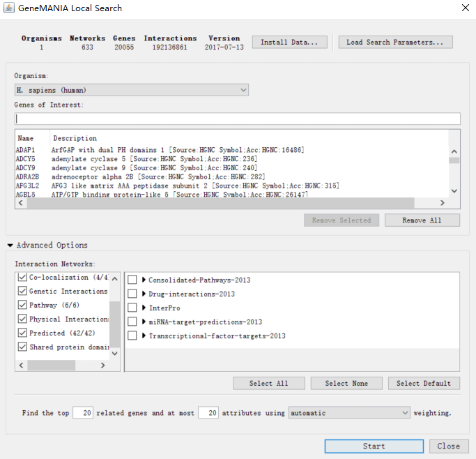The width and height of the screenshot is (476, 459).
Task: Check the Transcriptional-factor-targets-2013 checkbox
Action: 132,336
